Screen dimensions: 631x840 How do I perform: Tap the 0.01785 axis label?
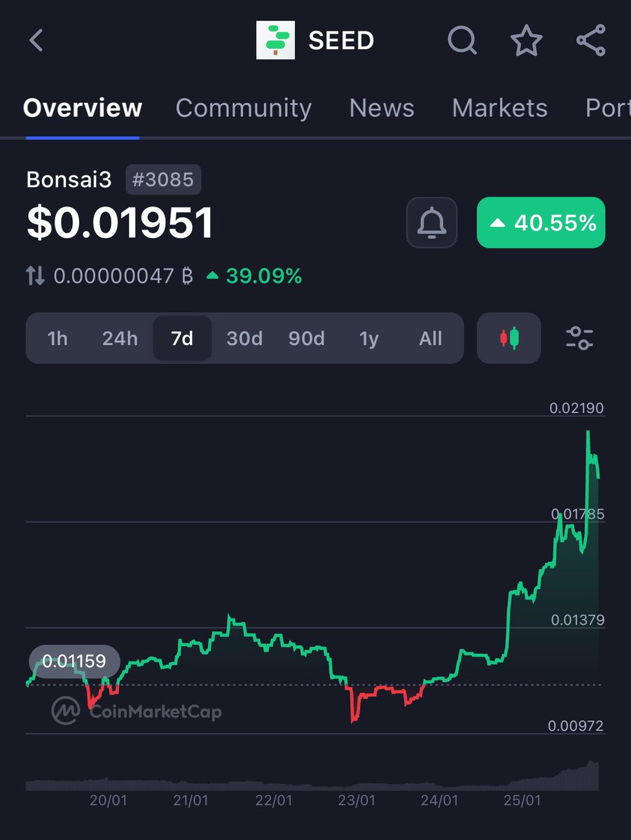pyautogui.click(x=577, y=514)
